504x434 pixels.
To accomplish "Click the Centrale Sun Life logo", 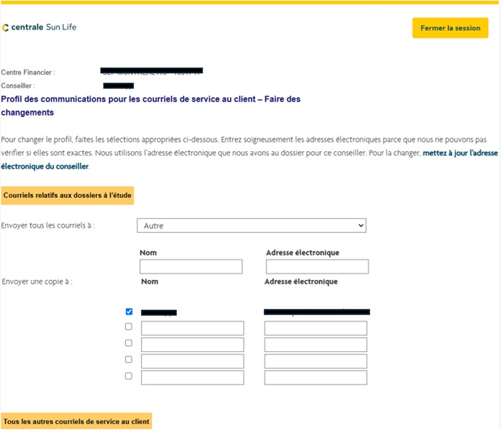I will [x=39, y=27].
